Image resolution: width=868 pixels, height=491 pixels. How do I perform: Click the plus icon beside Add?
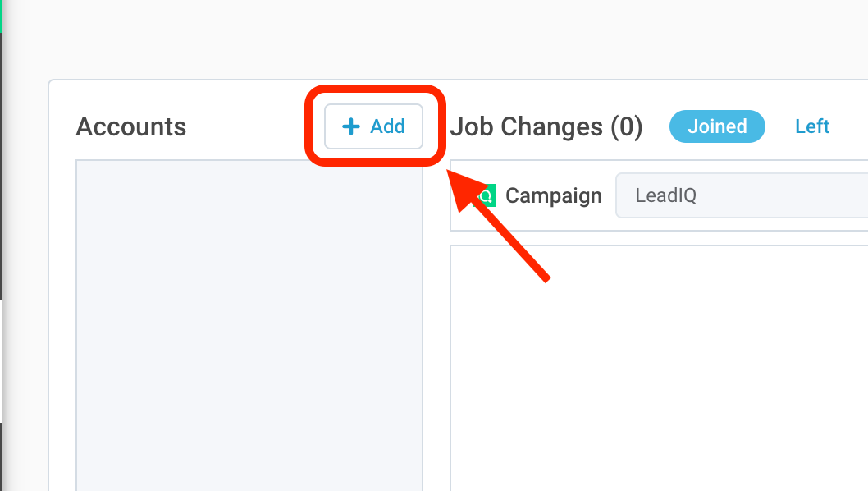coord(351,126)
